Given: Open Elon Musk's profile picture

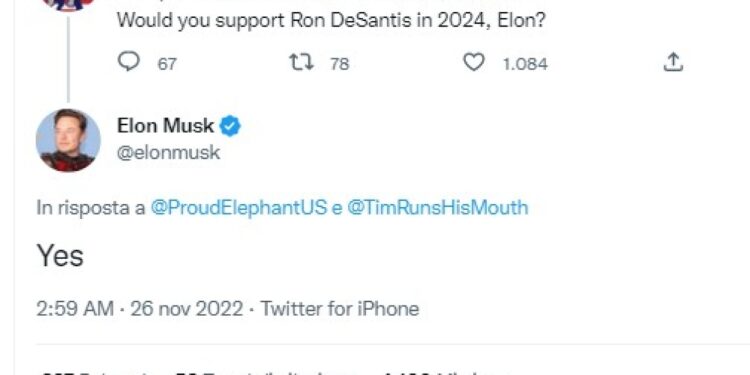Looking at the screenshot, I should (x=68, y=140).
